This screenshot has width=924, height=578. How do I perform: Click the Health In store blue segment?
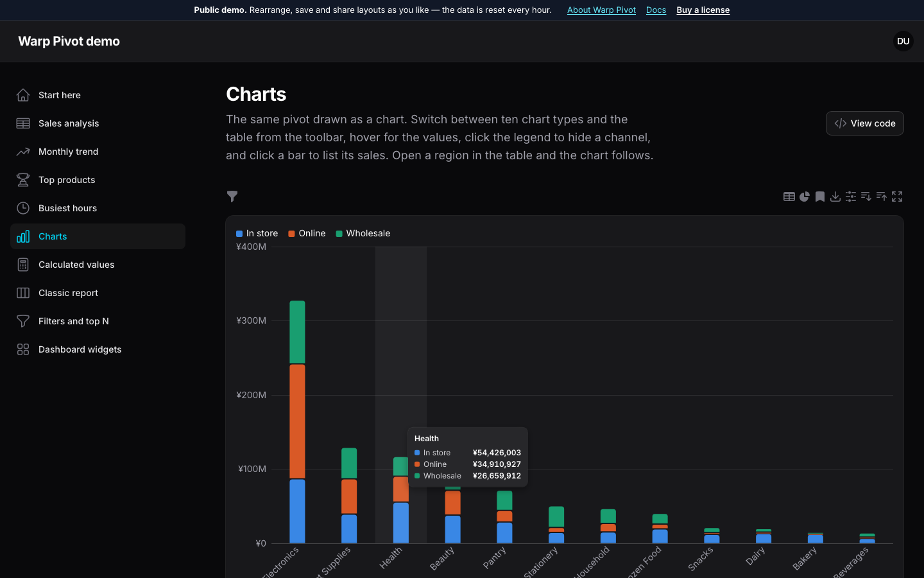pyautogui.click(x=401, y=523)
